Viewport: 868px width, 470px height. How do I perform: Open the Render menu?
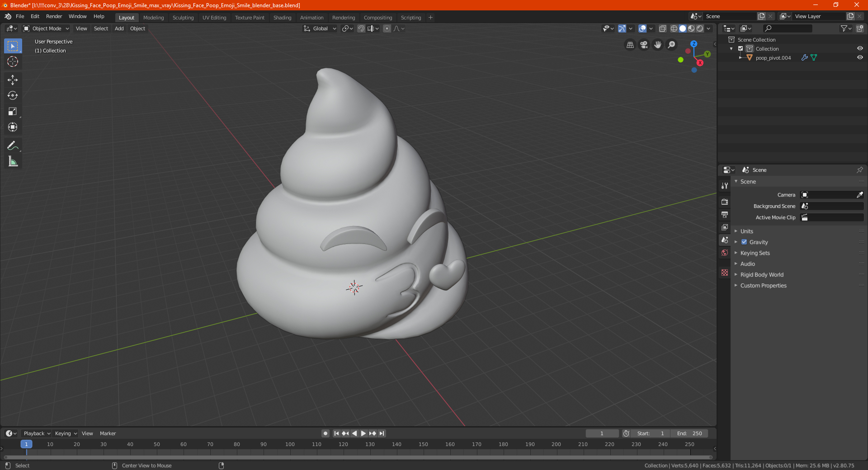point(54,16)
